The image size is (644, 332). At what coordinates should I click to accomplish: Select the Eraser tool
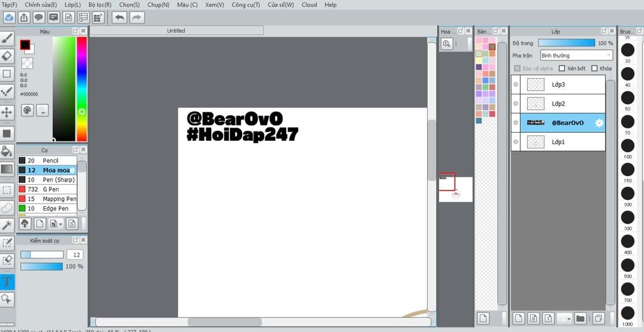(7, 56)
